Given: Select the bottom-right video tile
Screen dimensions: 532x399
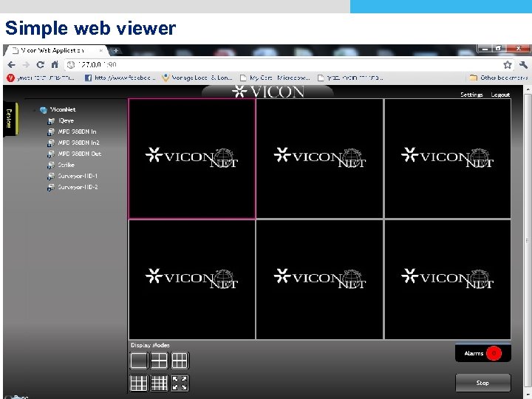Looking at the screenshot, I should [448, 279].
